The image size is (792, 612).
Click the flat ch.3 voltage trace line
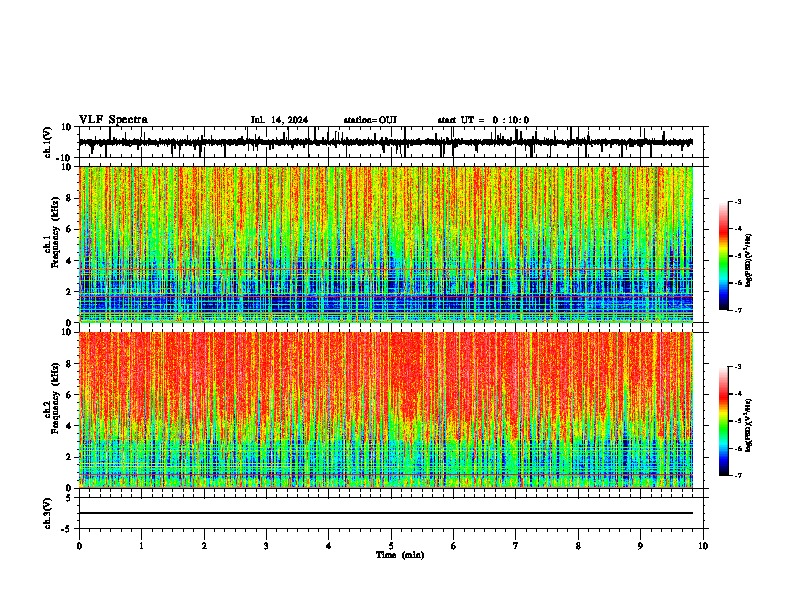[x=385, y=513]
